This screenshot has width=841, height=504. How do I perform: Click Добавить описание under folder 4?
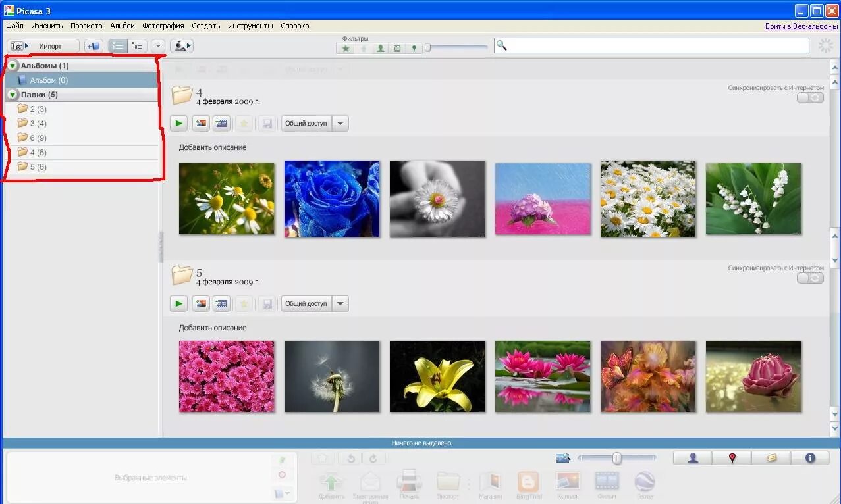pyautogui.click(x=213, y=147)
